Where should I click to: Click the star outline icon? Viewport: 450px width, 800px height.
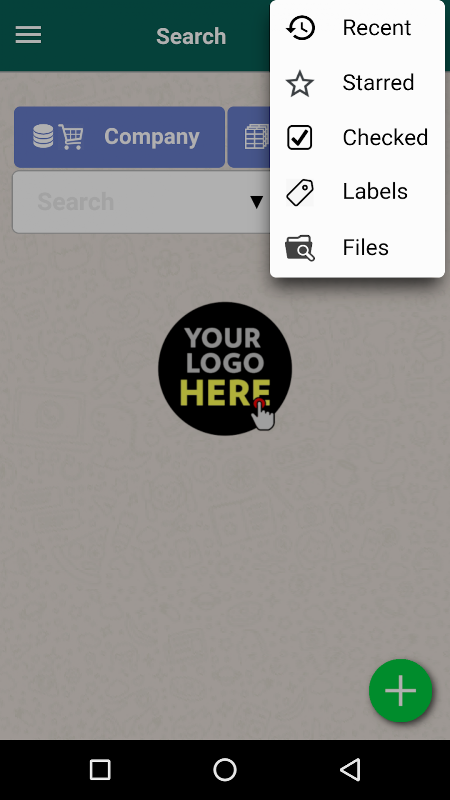299,83
